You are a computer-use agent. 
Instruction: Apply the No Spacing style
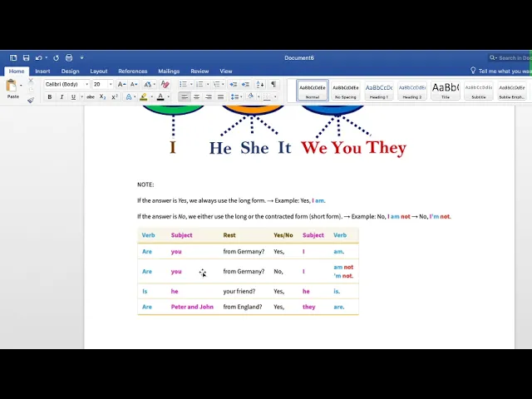point(346,91)
